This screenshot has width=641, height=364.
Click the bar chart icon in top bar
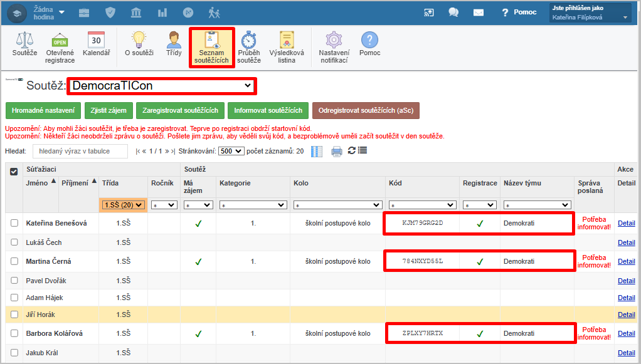[162, 13]
